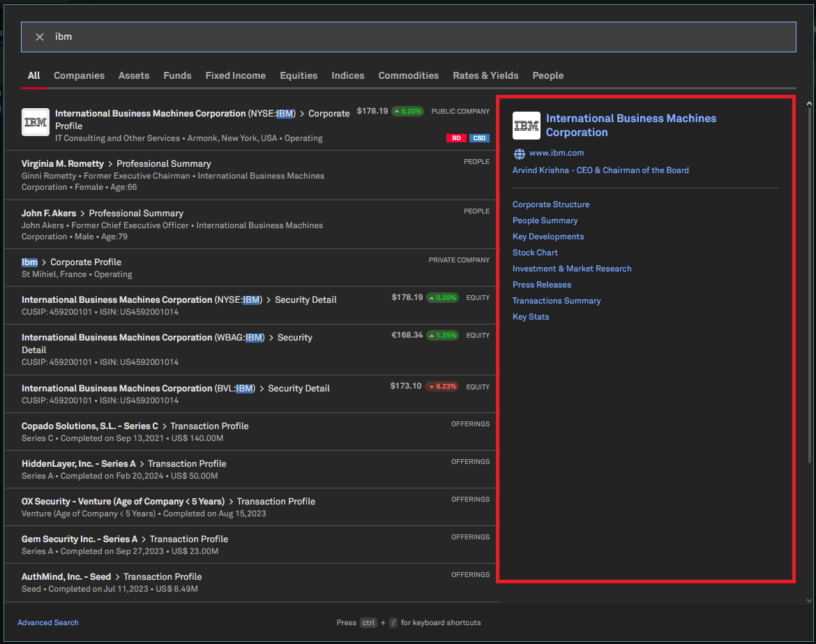Click the Advanced Search link
This screenshot has height=644, width=816.
tap(48, 622)
